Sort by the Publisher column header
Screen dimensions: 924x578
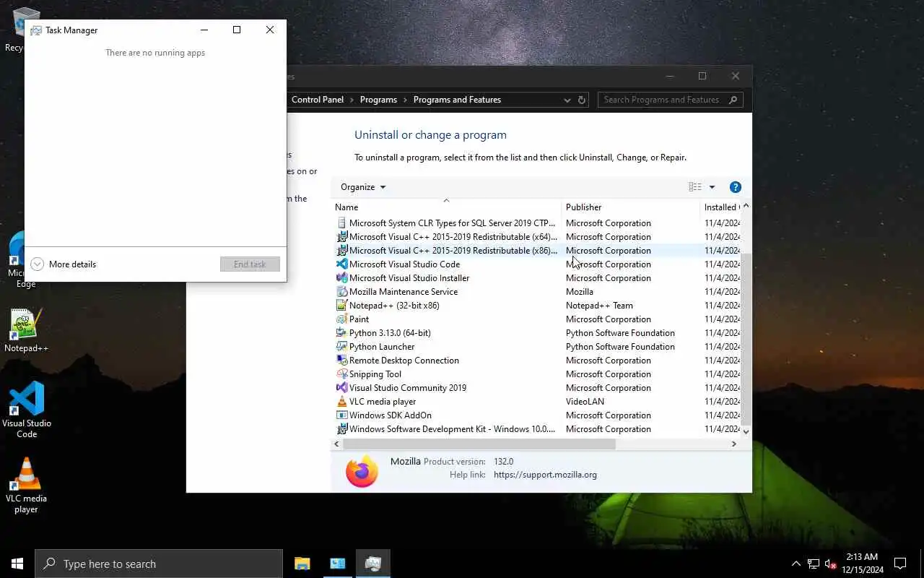(x=631, y=207)
